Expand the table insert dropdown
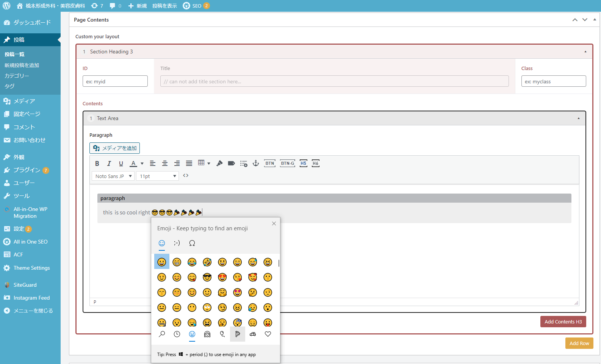Viewport: 601px width, 364px height. coord(209,163)
